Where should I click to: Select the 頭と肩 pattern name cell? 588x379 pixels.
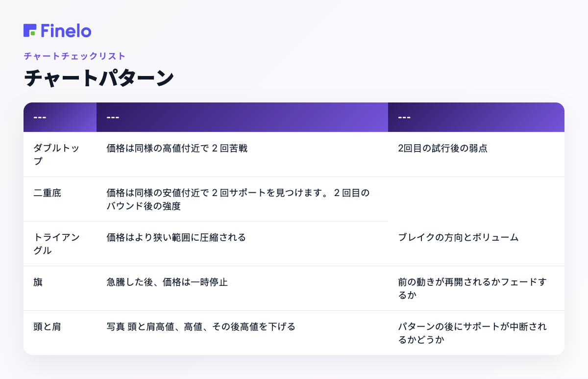pos(60,333)
